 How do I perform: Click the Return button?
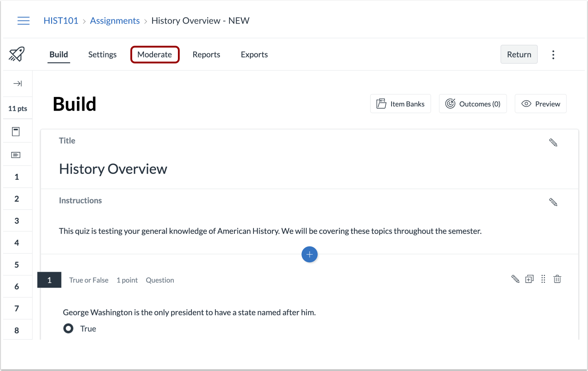click(519, 54)
